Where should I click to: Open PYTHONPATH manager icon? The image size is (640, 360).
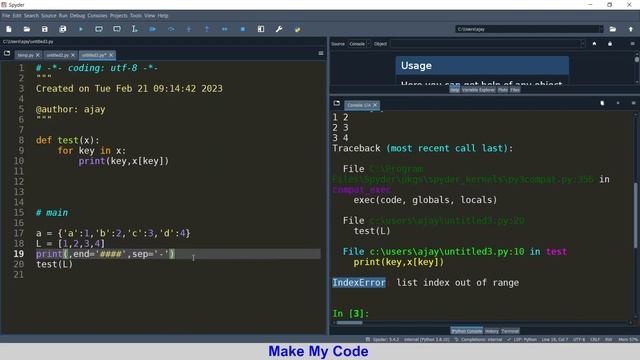coord(297,29)
